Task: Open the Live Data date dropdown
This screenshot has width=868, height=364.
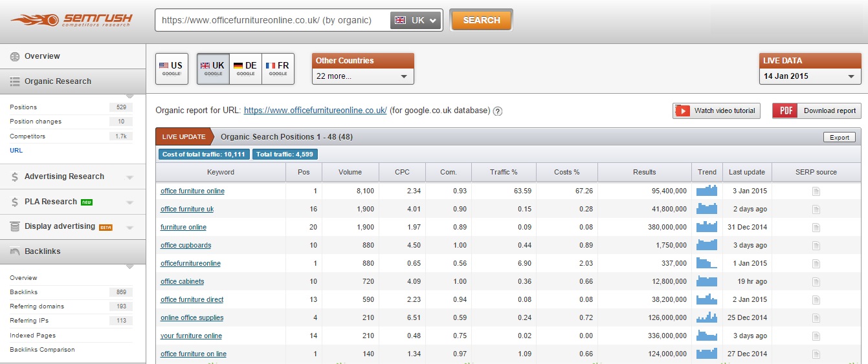Action: (x=810, y=76)
